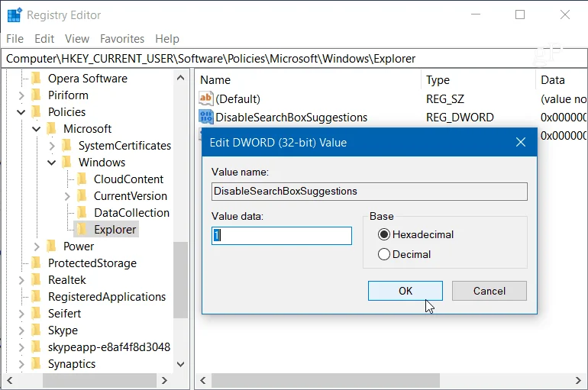This screenshot has height=390, width=588.
Task: Click the values pane horizontal scrollbar thumb
Action: pos(325,381)
